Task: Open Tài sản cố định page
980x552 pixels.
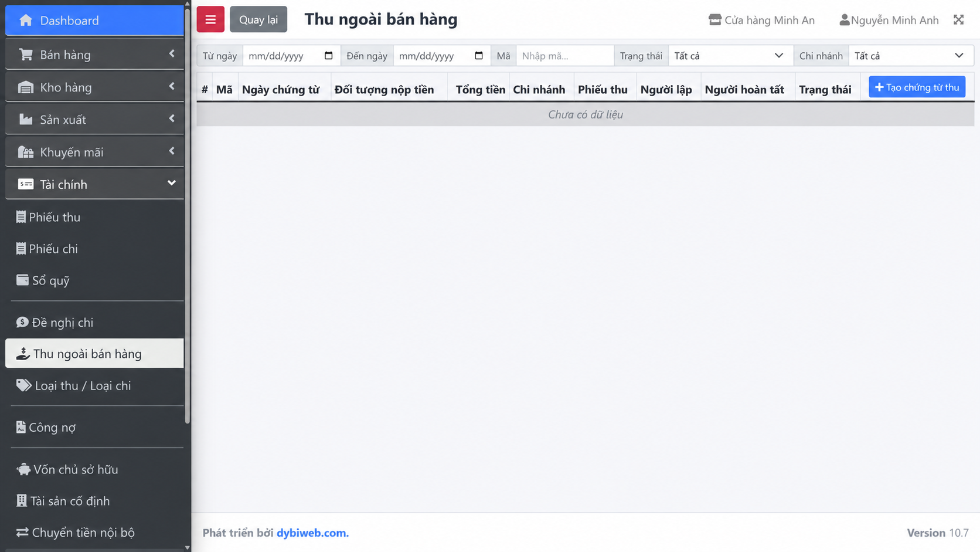Action: pyautogui.click(x=94, y=501)
